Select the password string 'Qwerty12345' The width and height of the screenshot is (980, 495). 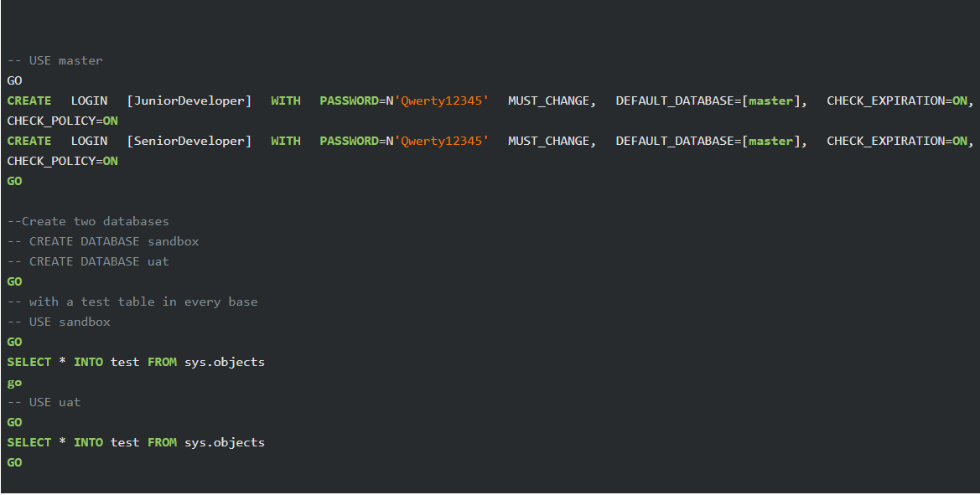443,100
